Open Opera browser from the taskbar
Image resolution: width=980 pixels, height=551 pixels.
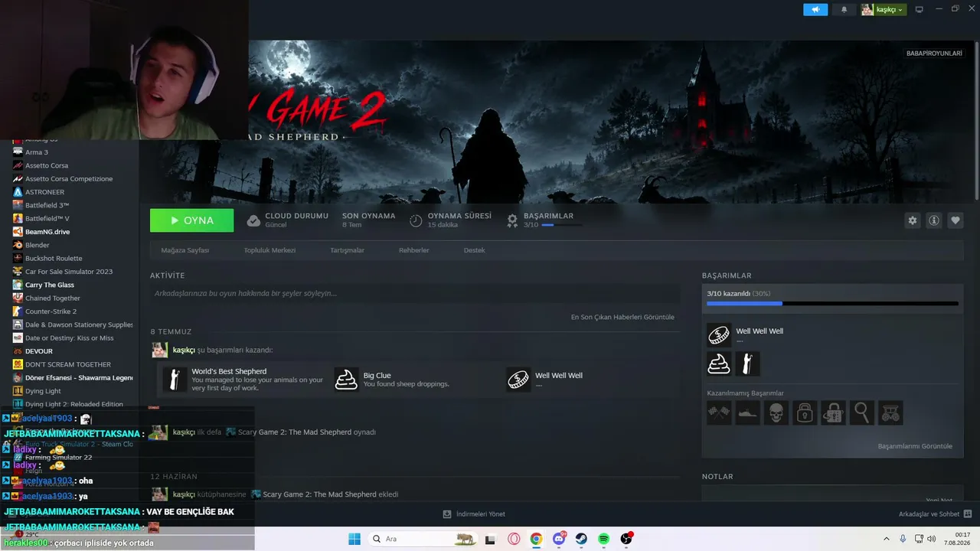[x=514, y=539]
